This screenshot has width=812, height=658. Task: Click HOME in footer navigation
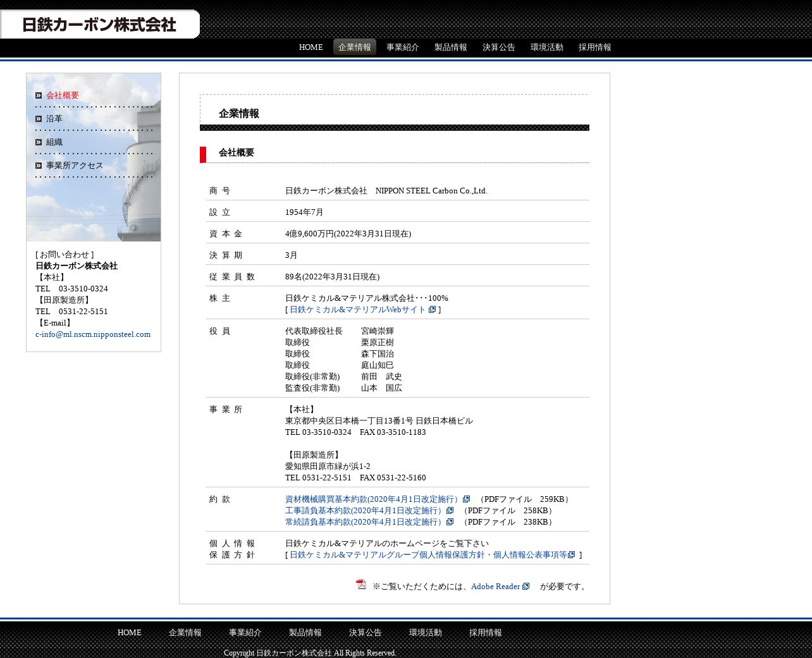(x=130, y=633)
